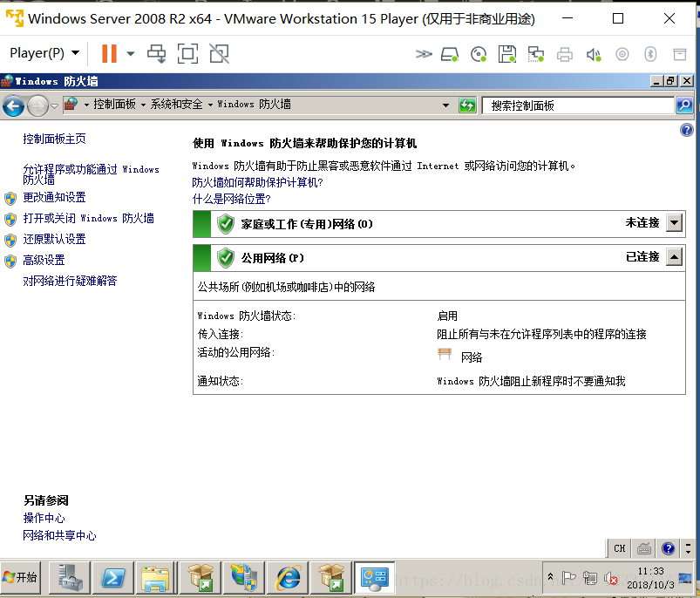Expand the arrow after 系统和安全 breadcrumb

coord(210,105)
